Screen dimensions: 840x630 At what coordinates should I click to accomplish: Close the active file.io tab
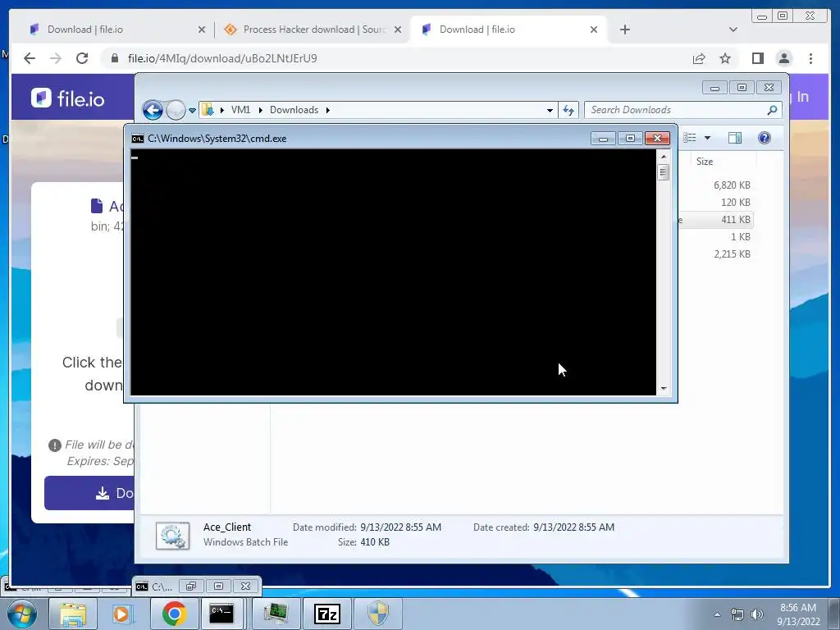(x=594, y=30)
